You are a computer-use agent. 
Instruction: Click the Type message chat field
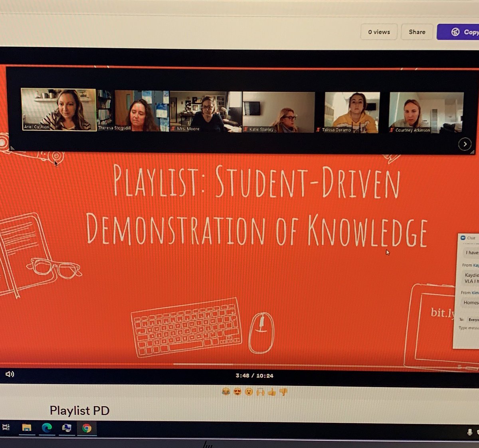coord(468,328)
